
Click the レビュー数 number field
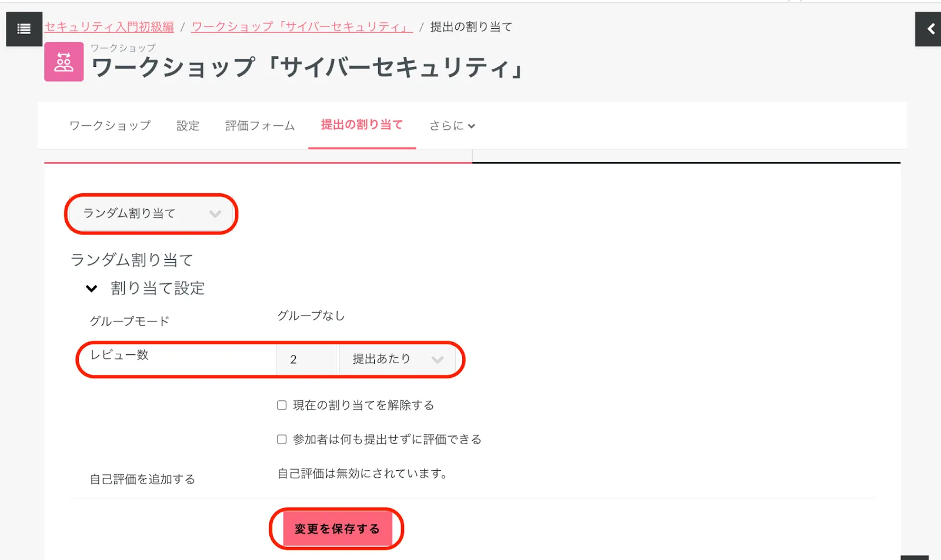tap(306, 360)
